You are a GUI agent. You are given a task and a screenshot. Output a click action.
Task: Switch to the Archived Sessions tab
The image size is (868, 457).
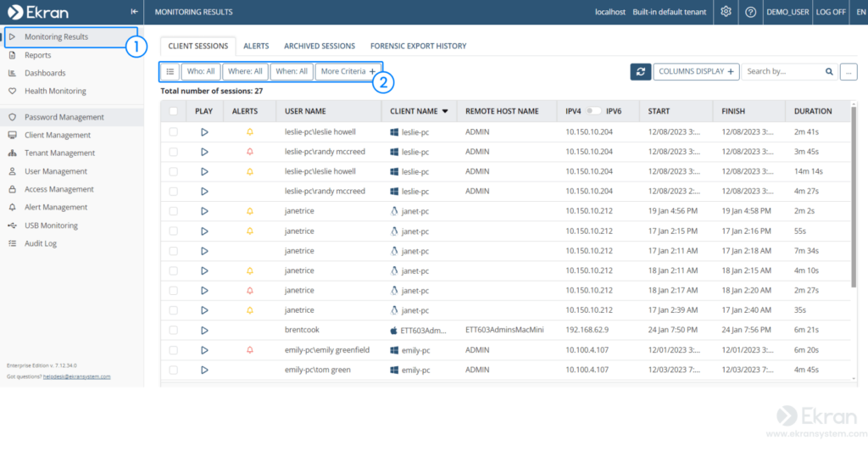tap(319, 46)
